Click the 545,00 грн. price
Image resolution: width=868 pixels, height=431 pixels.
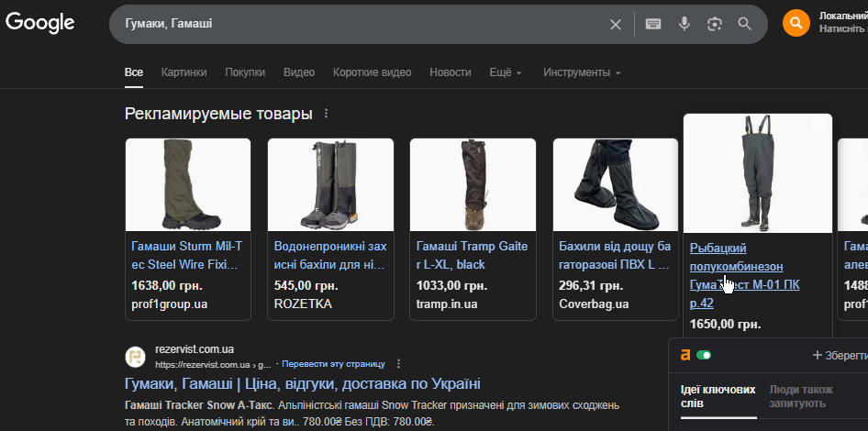click(306, 286)
